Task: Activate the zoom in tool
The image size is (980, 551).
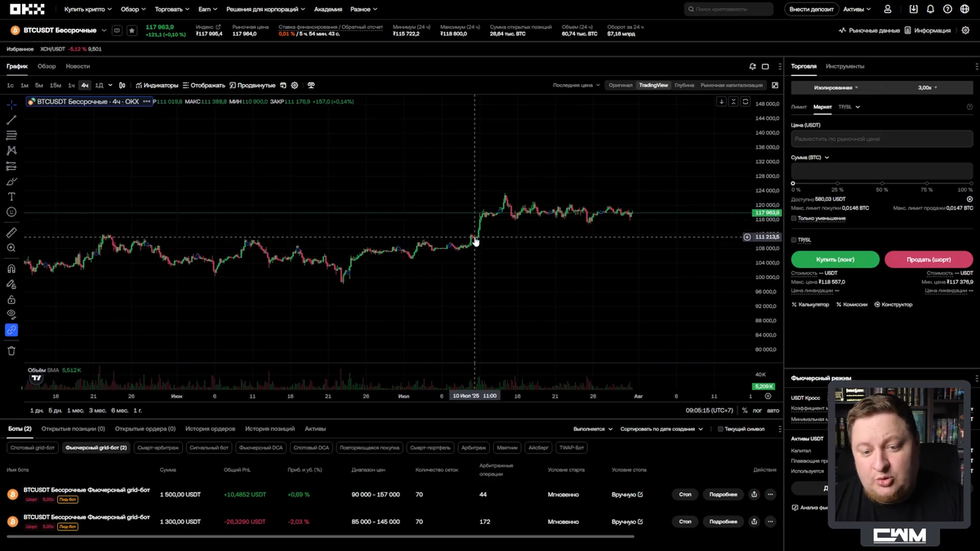Action: click(x=11, y=248)
